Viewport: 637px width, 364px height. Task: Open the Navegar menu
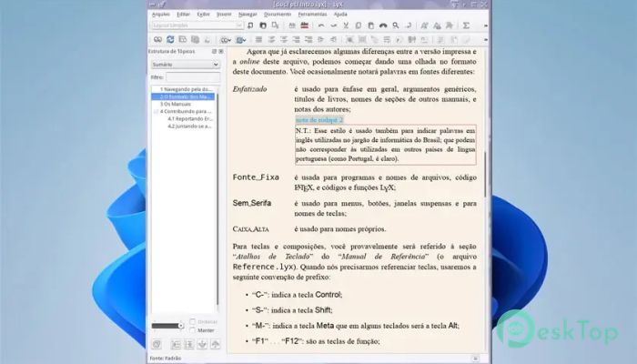(248, 15)
